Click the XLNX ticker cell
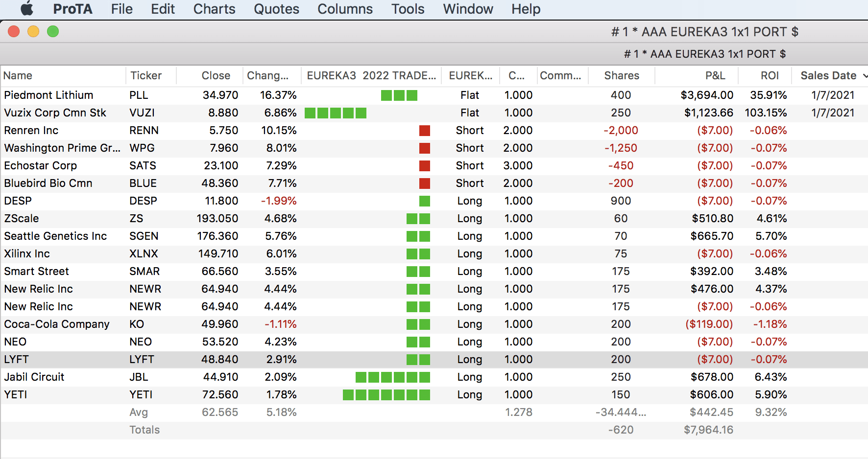 click(144, 253)
